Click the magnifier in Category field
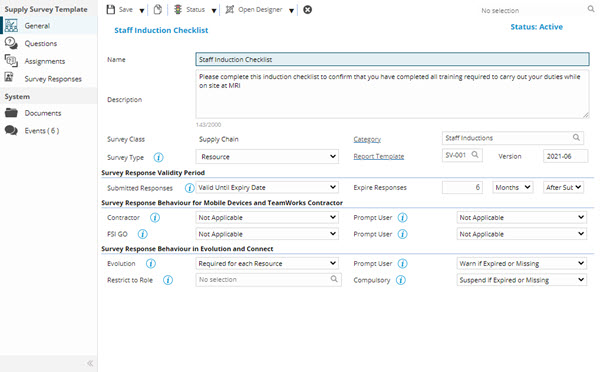Viewport: 600px width, 372px height. click(576, 137)
